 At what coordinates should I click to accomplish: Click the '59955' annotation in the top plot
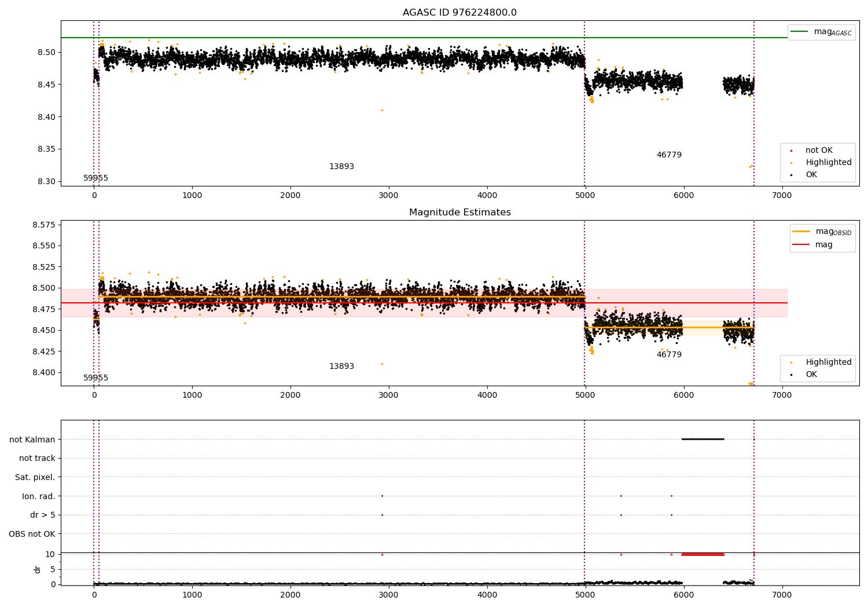[x=96, y=178]
